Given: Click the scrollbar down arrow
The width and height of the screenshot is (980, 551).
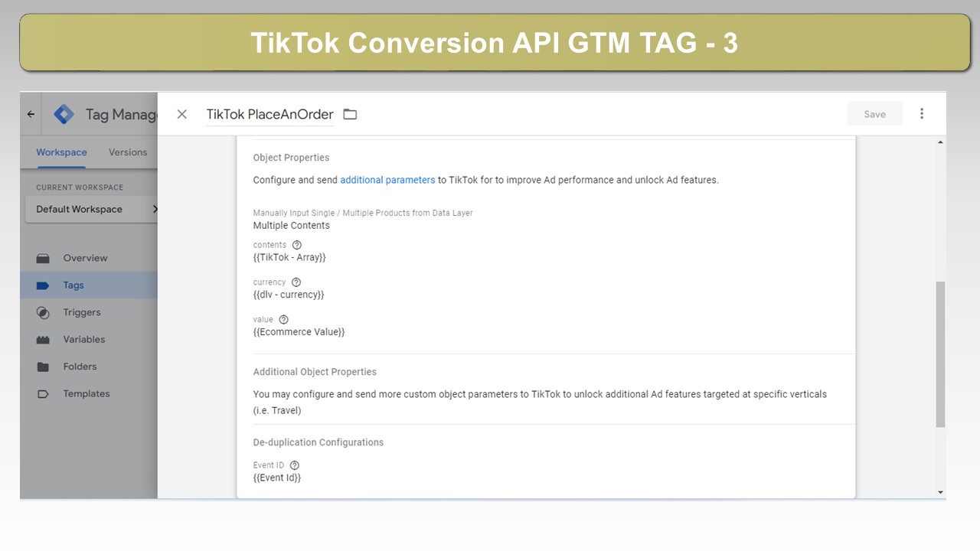Looking at the screenshot, I should point(941,492).
